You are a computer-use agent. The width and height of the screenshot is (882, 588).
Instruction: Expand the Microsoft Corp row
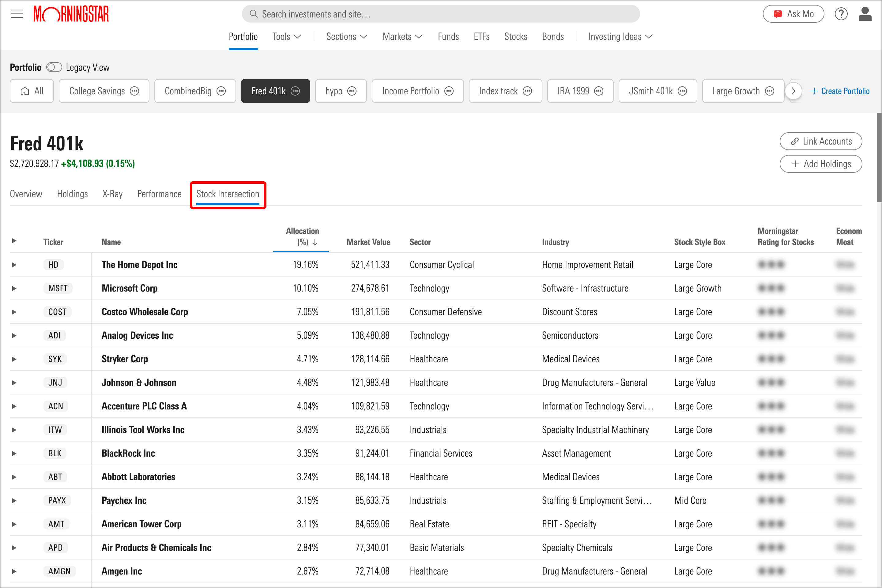[x=14, y=288]
